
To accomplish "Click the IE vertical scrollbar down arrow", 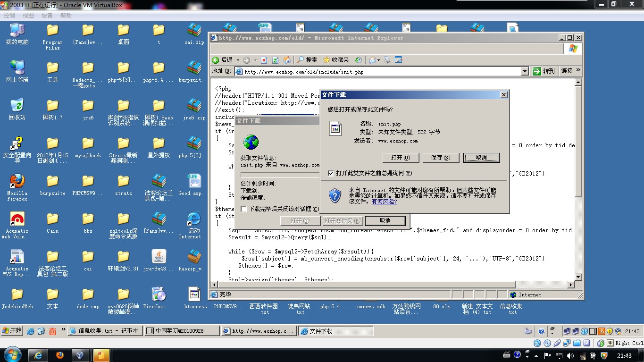I will [x=578, y=277].
